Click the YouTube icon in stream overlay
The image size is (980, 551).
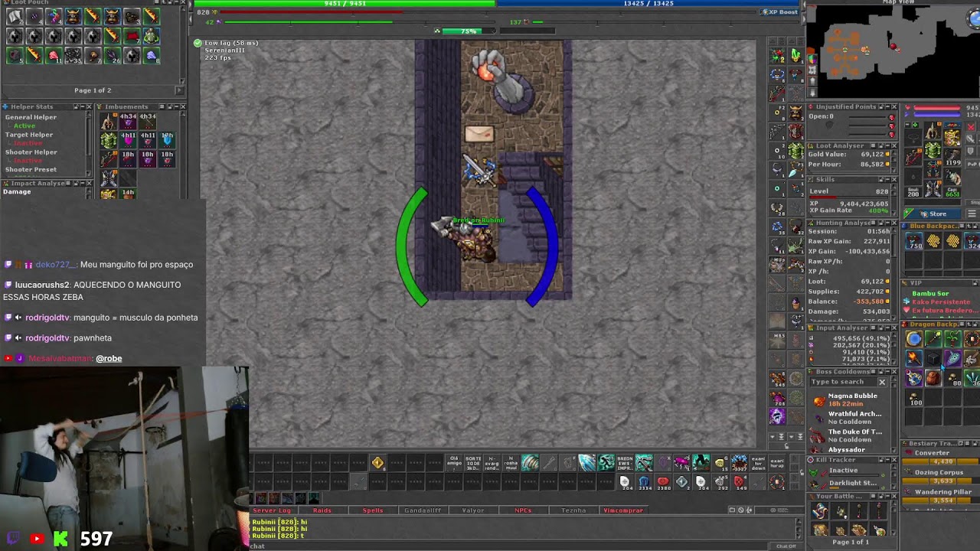[36, 539]
